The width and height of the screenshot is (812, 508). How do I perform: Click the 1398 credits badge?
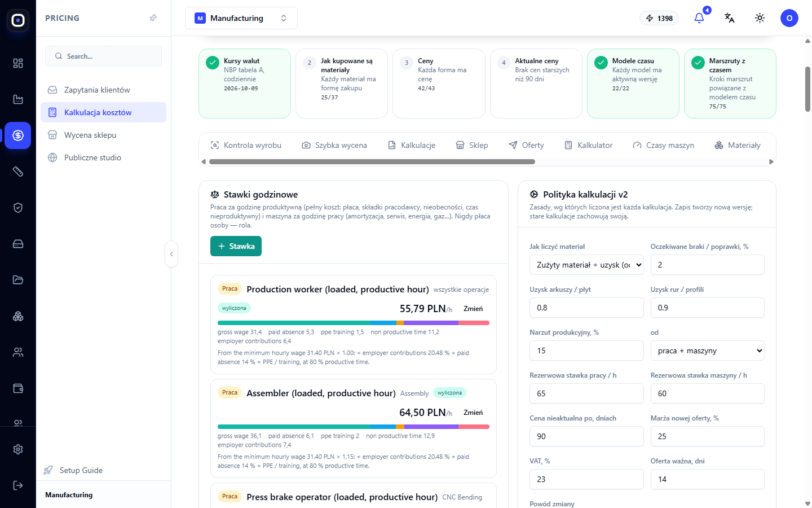pyautogui.click(x=659, y=18)
